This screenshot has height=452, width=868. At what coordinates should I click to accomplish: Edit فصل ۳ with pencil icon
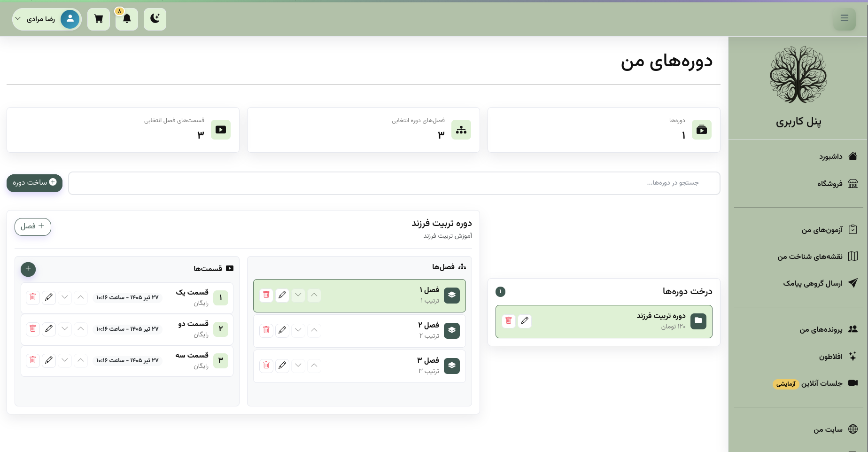point(282,366)
